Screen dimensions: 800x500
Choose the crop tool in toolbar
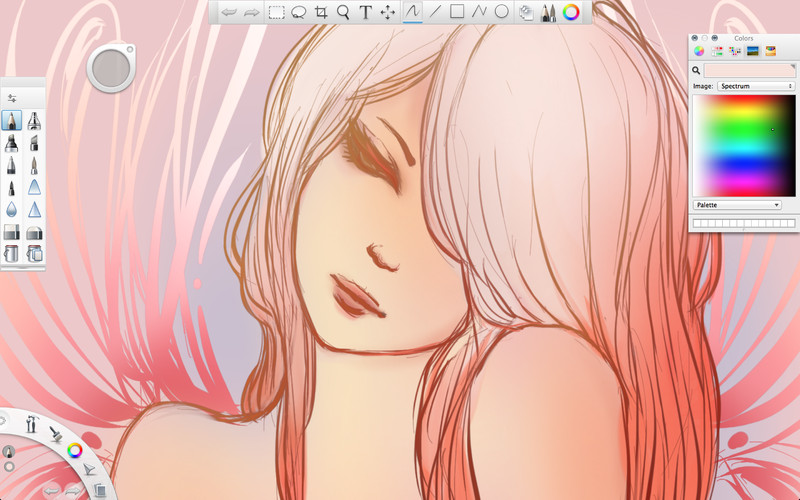pos(321,12)
